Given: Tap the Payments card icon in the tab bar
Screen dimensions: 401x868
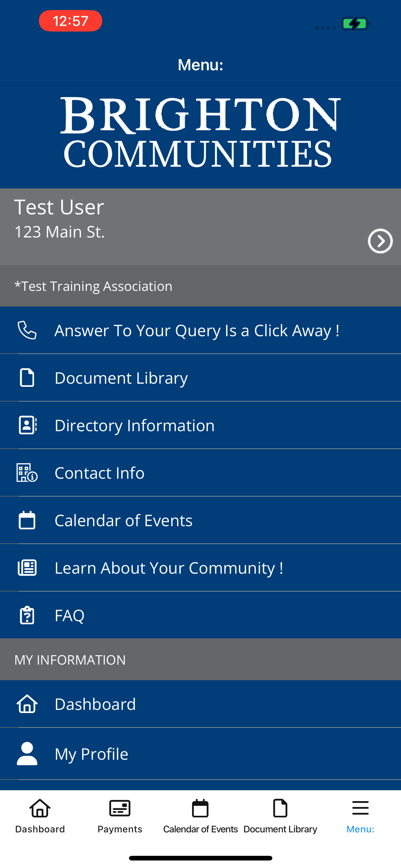Looking at the screenshot, I should [x=120, y=808].
